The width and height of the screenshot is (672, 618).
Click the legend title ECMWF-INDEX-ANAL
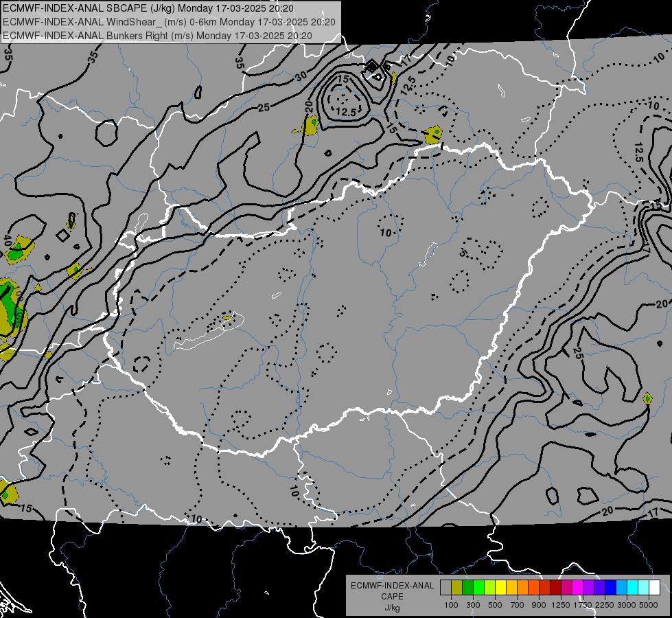click(392, 586)
